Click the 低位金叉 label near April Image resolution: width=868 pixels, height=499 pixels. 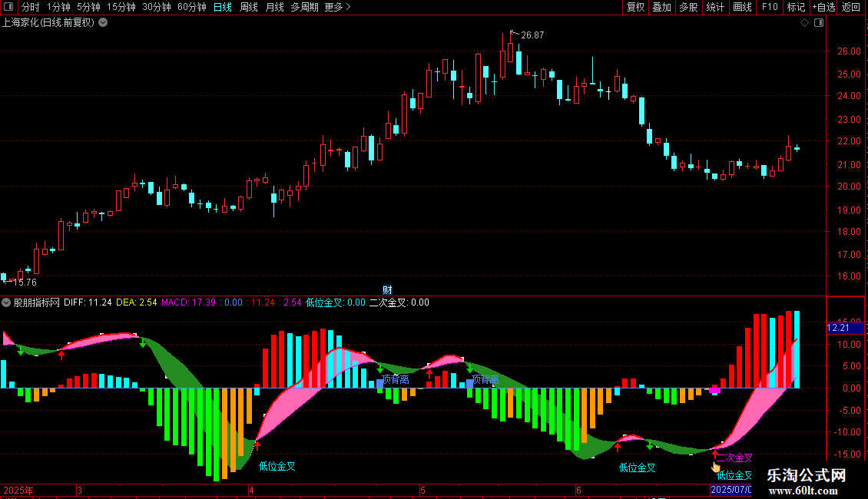277,466
